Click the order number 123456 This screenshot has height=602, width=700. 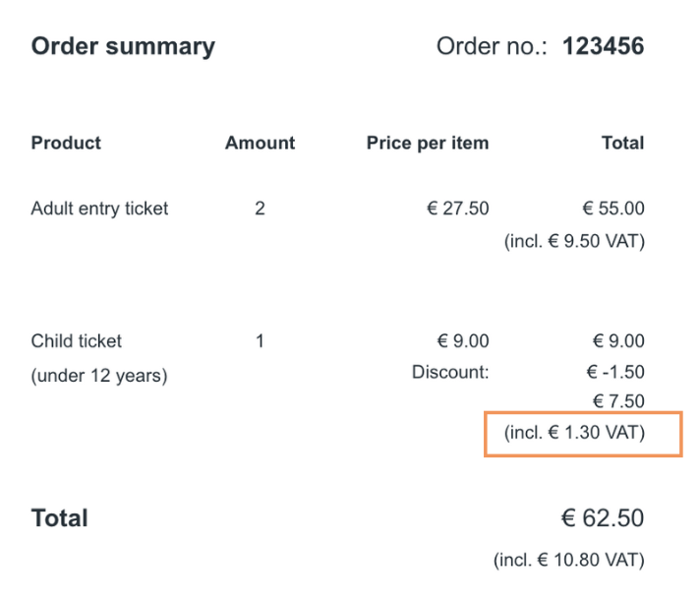pyautogui.click(x=603, y=46)
